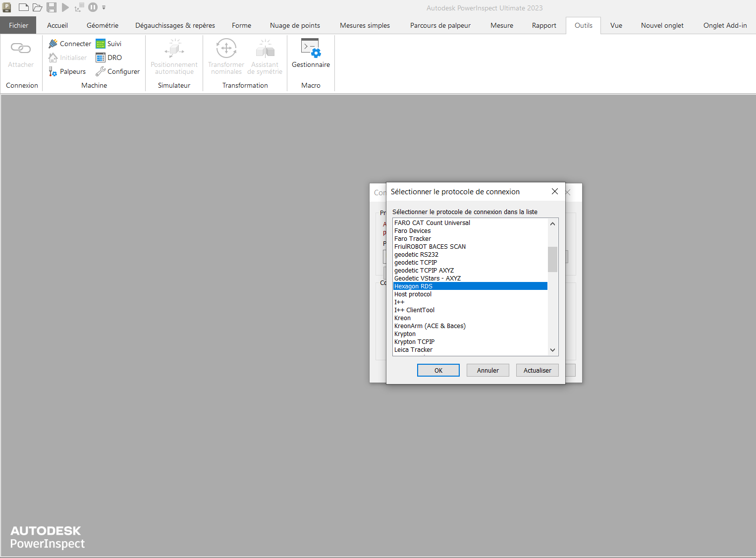756x558 pixels.
Task: Select Faro Tracker in the protocol list
Action: click(x=413, y=239)
